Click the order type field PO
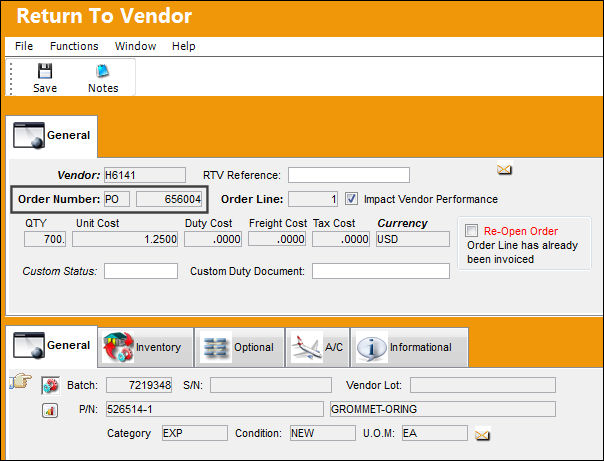Image resolution: width=604 pixels, height=461 pixels. (117, 199)
